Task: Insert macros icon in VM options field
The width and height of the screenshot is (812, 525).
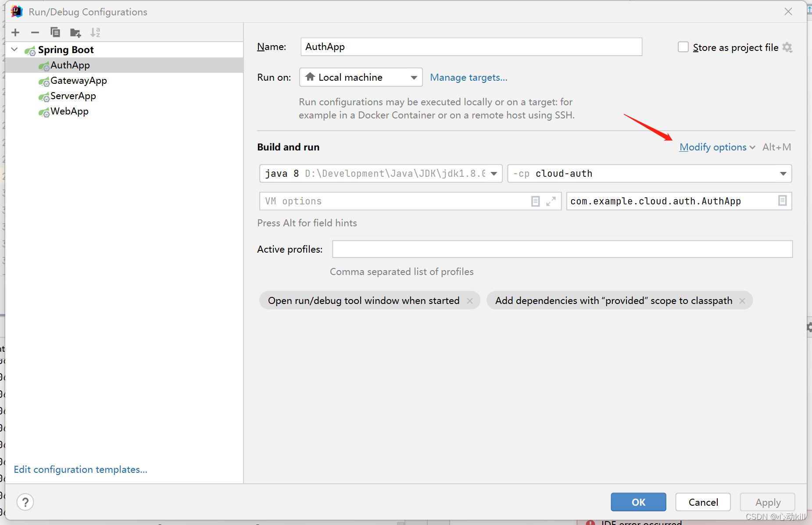Action: click(x=535, y=201)
